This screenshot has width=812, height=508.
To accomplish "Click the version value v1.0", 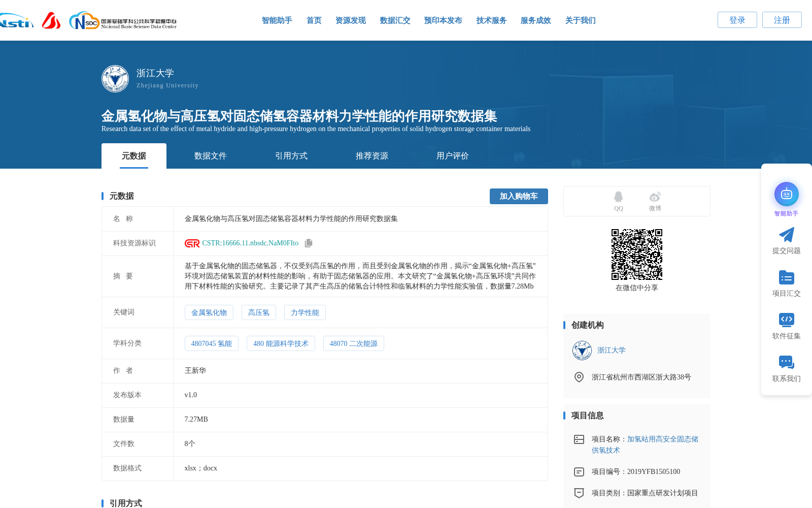I will 191,395.
